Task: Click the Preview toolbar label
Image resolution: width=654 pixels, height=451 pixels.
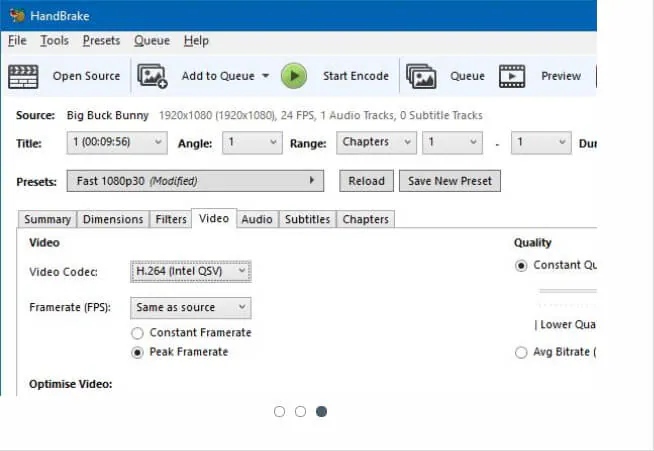Action: (561, 76)
